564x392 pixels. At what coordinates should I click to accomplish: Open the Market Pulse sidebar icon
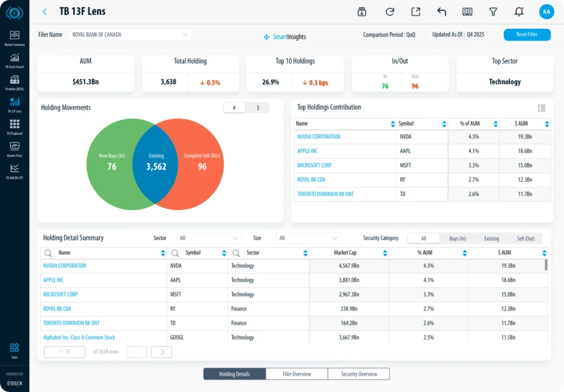point(14,148)
